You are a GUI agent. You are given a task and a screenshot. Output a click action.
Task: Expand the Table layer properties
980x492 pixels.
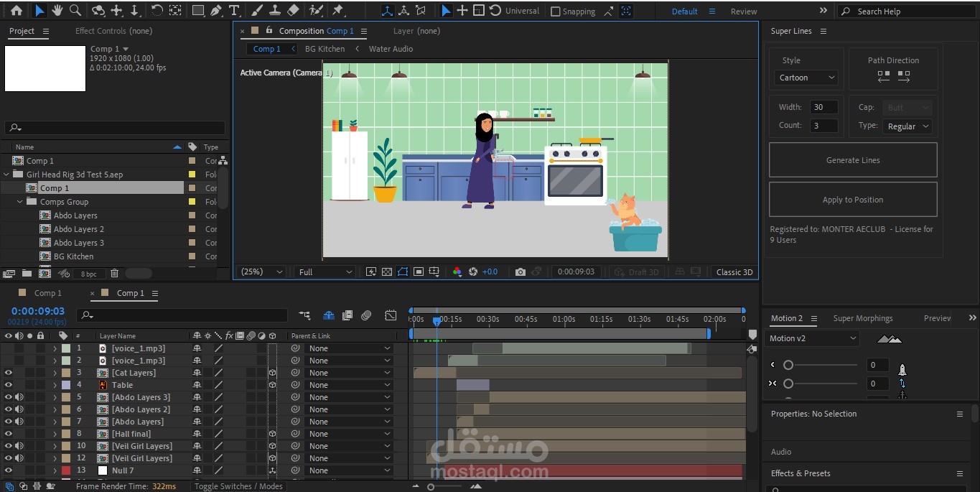(55, 385)
